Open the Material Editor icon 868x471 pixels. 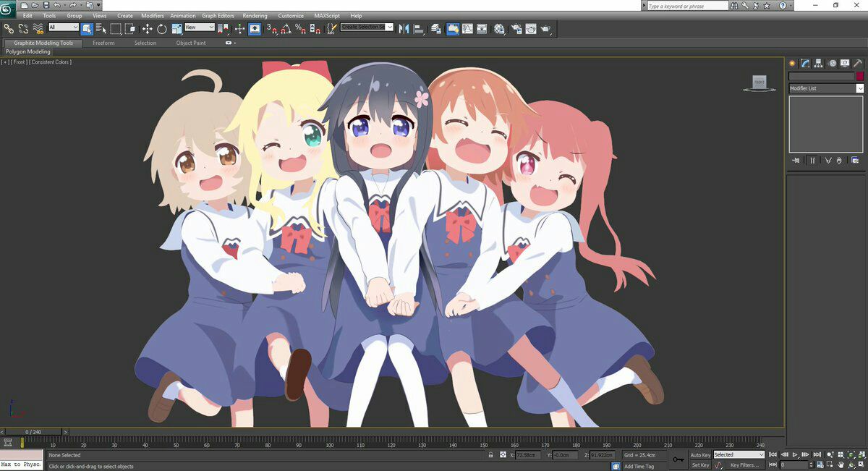tap(499, 29)
